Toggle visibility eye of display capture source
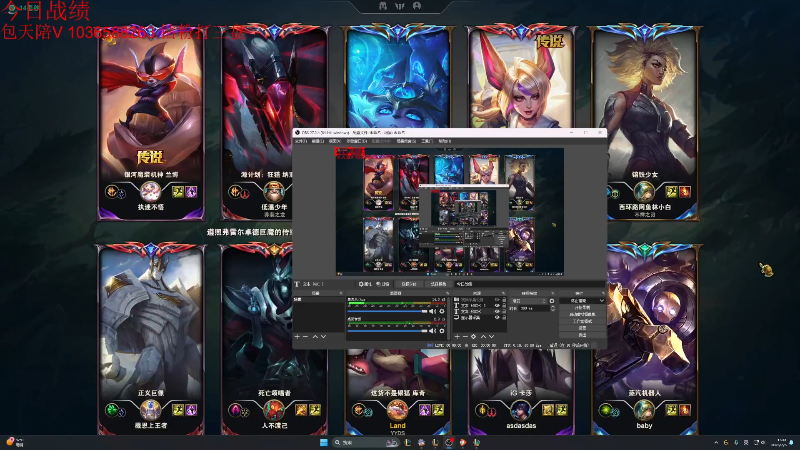 click(x=497, y=317)
